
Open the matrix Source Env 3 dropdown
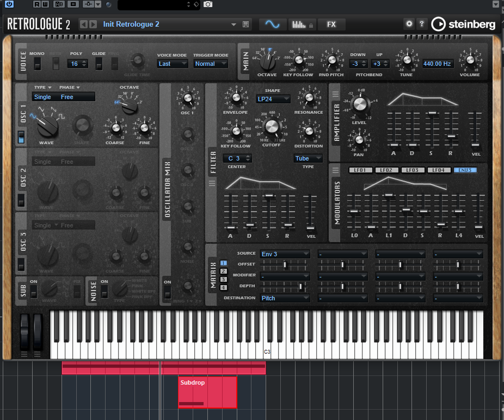285,254
